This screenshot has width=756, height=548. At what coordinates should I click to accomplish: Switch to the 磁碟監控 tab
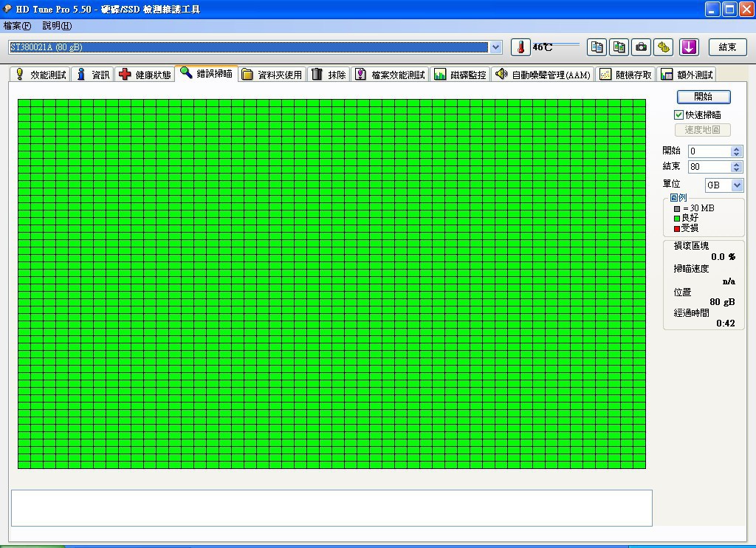pos(460,75)
